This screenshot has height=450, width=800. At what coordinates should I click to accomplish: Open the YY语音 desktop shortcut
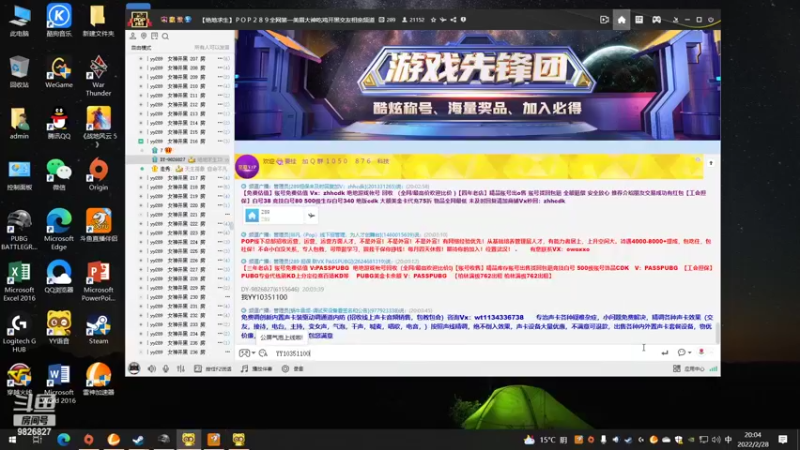(x=59, y=328)
